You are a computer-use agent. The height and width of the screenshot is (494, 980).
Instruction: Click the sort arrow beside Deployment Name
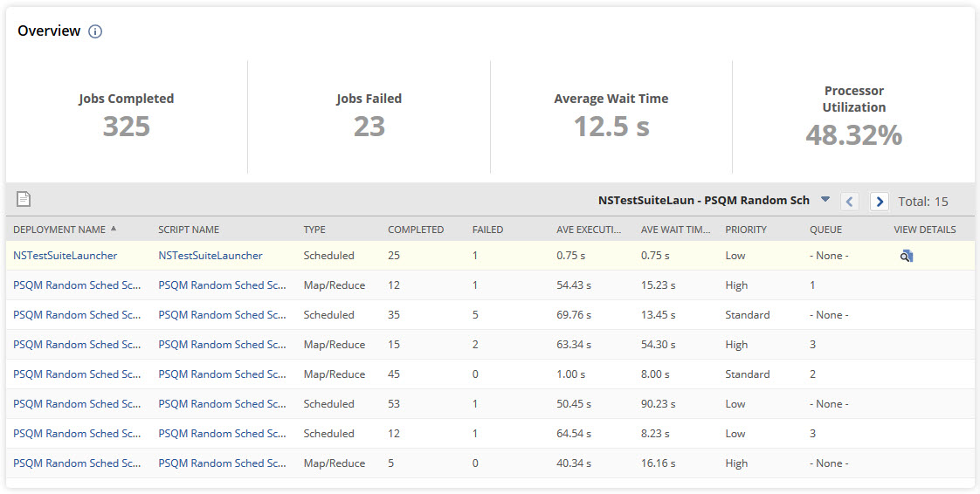click(x=114, y=229)
